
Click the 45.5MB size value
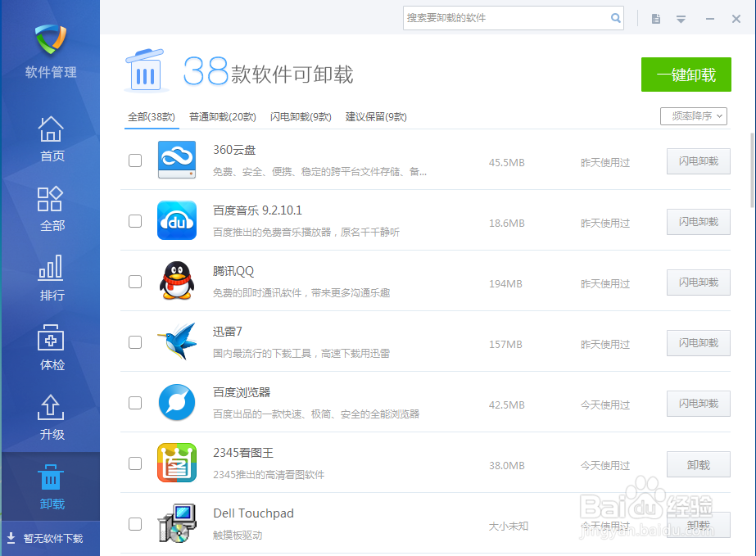click(506, 163)
